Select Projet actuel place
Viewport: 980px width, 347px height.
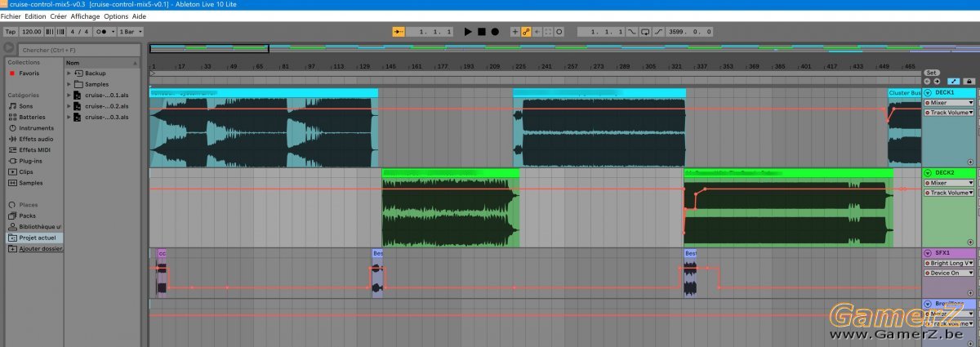[35, 238]
